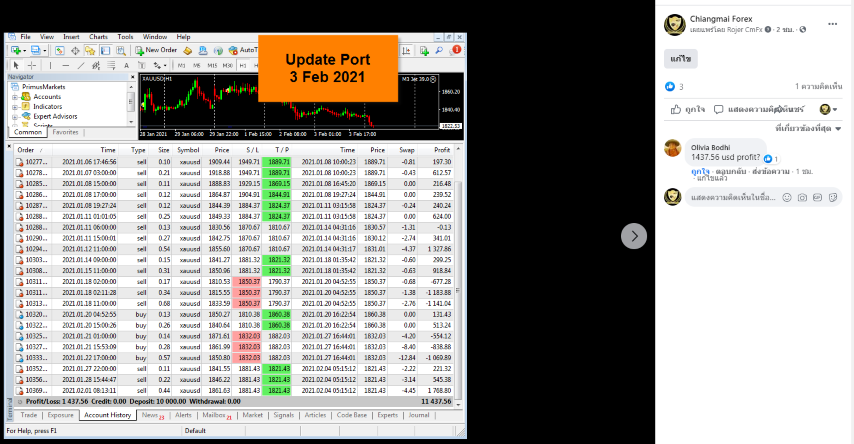
Task: Switch chart to M5 timeframe
Action: click(x=197, y=65)
